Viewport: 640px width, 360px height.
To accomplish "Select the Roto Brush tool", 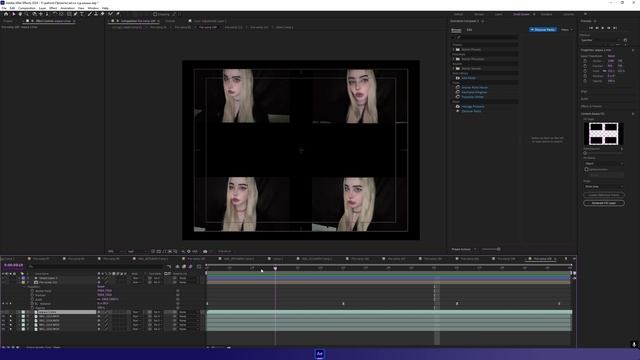I will point(110,14).
